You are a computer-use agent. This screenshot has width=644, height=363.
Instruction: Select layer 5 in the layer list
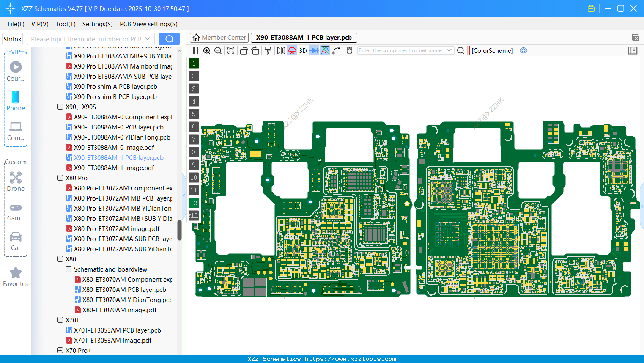coord(193,114)
